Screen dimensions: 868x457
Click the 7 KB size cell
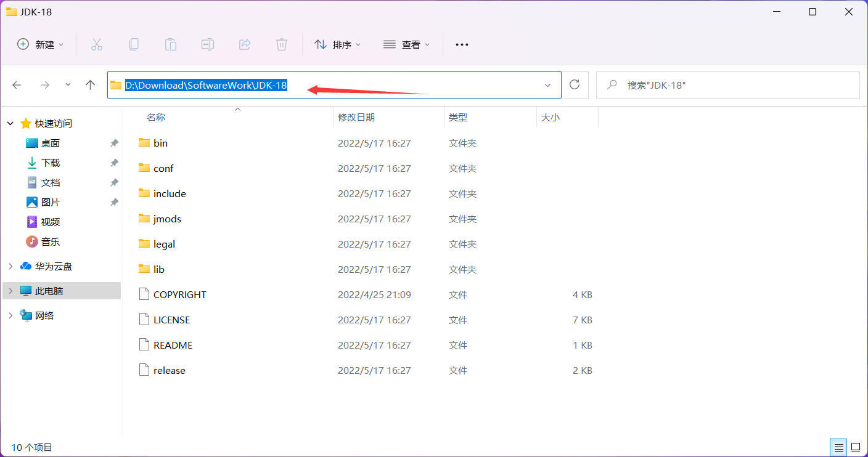point(583,320)
